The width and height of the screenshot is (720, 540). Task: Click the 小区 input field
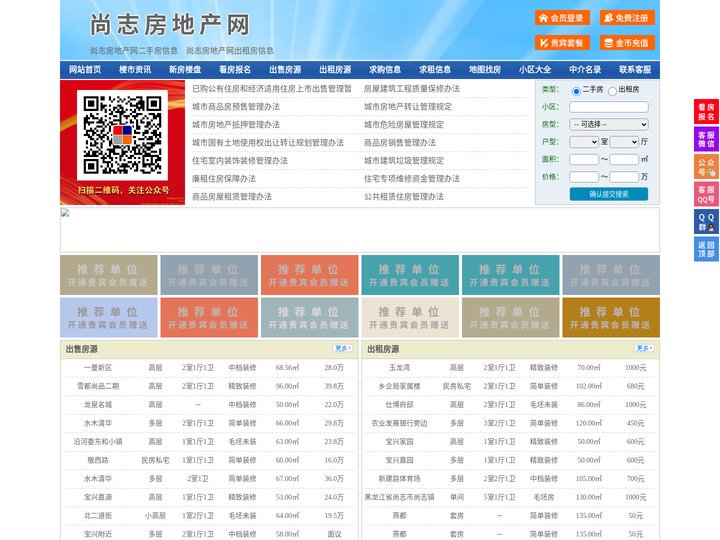point(609,107)
